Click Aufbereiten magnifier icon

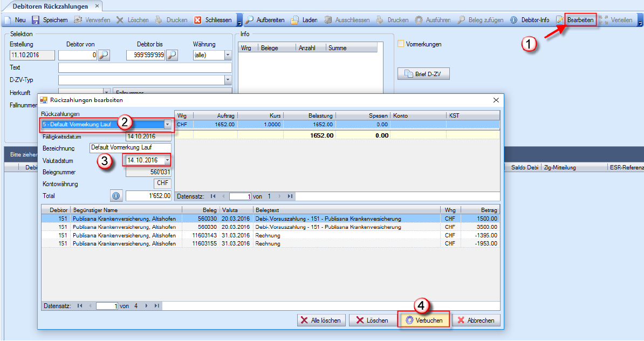(x=249, y=20)
